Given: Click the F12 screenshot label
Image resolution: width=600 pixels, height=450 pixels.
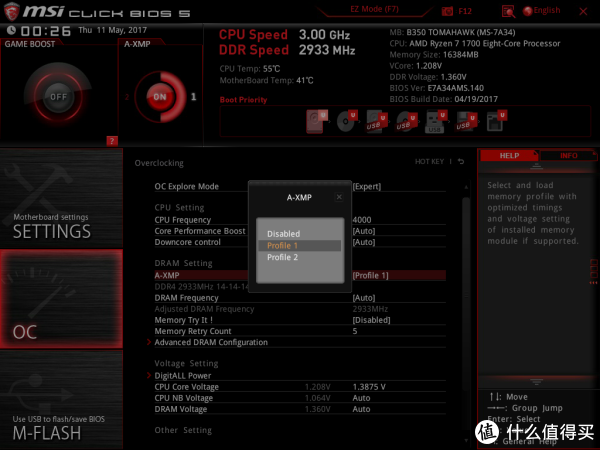Looking at the screenshot, I should point(465,11).
